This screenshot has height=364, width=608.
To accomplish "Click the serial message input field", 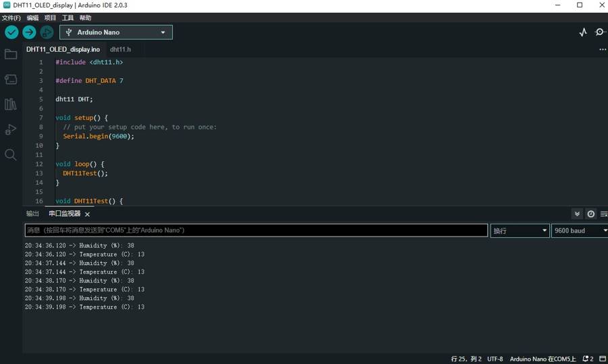I will pos(256,231).
